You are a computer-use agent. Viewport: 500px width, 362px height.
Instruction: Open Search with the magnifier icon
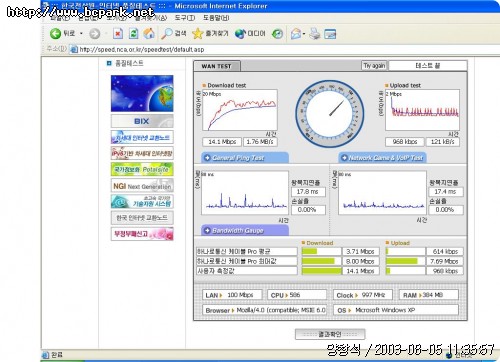[166, 33]
